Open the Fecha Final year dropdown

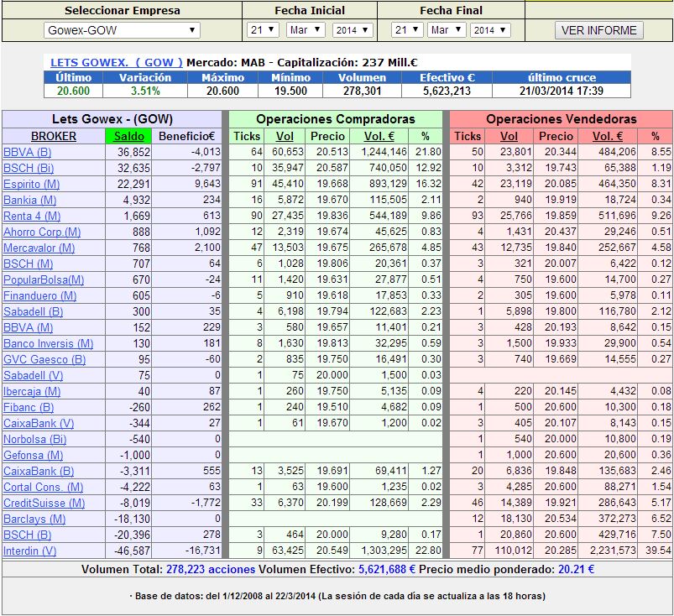pyautogui.click(x=489, y=30)
